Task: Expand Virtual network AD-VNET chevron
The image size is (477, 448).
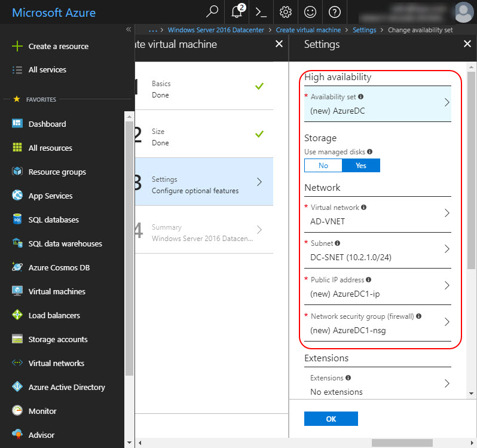Action: pos(447,213)
